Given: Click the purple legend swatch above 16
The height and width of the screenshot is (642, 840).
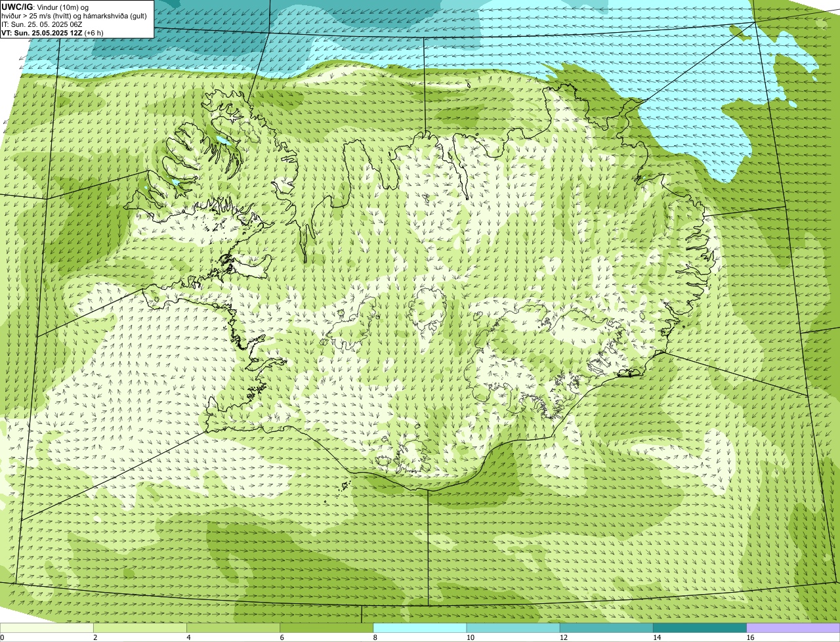Looking at the screenshot, I should tap(793, 628).
